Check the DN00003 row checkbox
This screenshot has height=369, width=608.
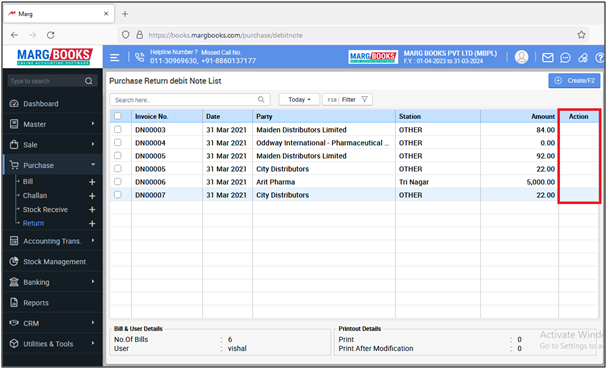(x=118, y=129)
